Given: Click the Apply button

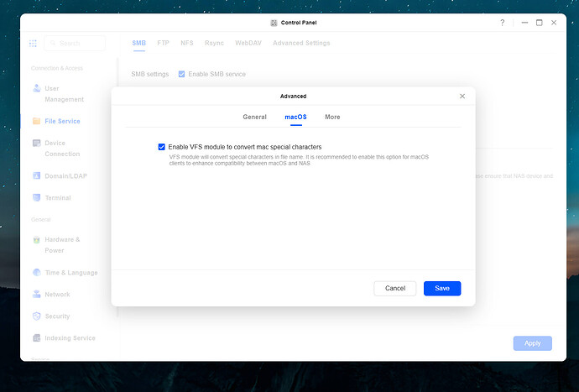Looking at the screenshot, I should tap(532, 343).
